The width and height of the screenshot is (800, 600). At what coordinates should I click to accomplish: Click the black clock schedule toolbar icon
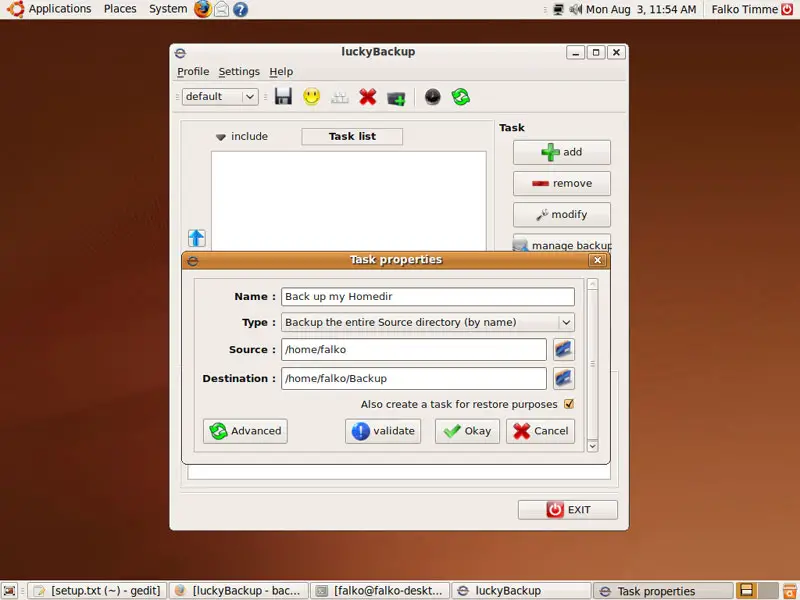pos(432,96)
